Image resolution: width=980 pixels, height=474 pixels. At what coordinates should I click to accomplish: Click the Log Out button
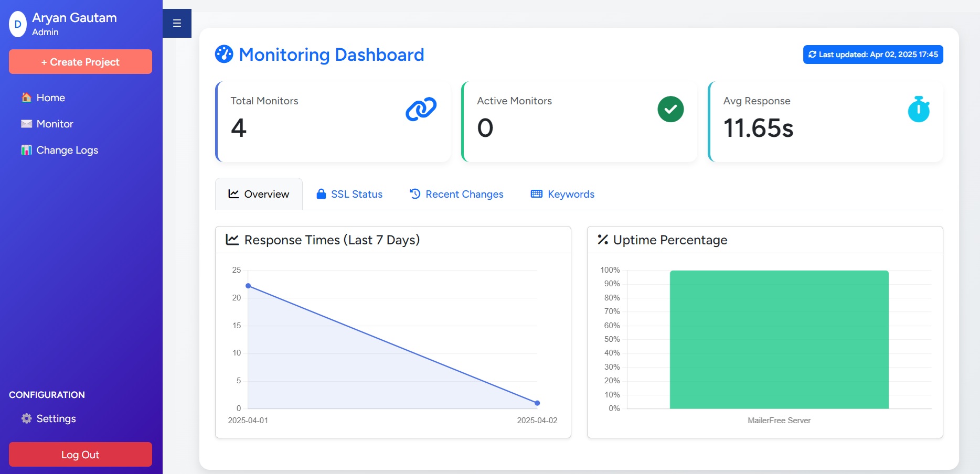coord(80,455)
